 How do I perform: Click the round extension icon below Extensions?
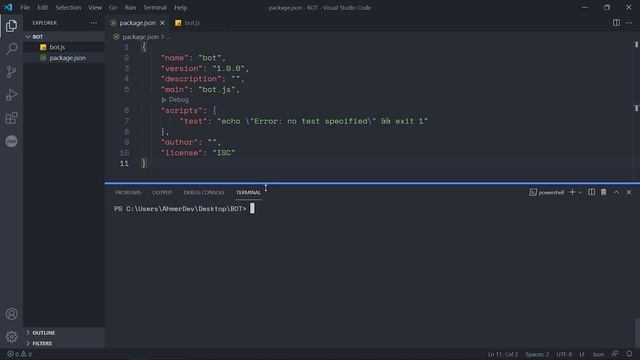pyautogui.click(x=11, y=141)
